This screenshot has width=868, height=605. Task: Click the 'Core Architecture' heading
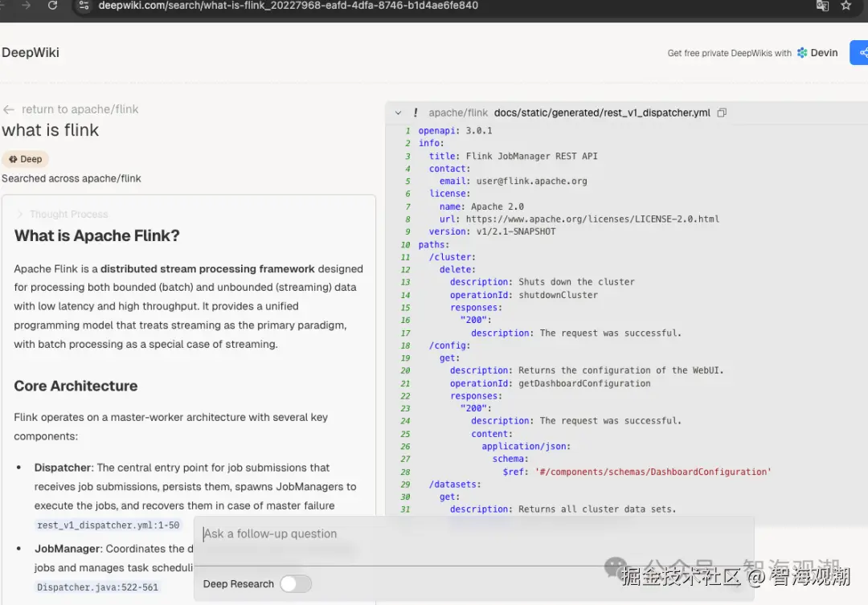coord(76,386)
